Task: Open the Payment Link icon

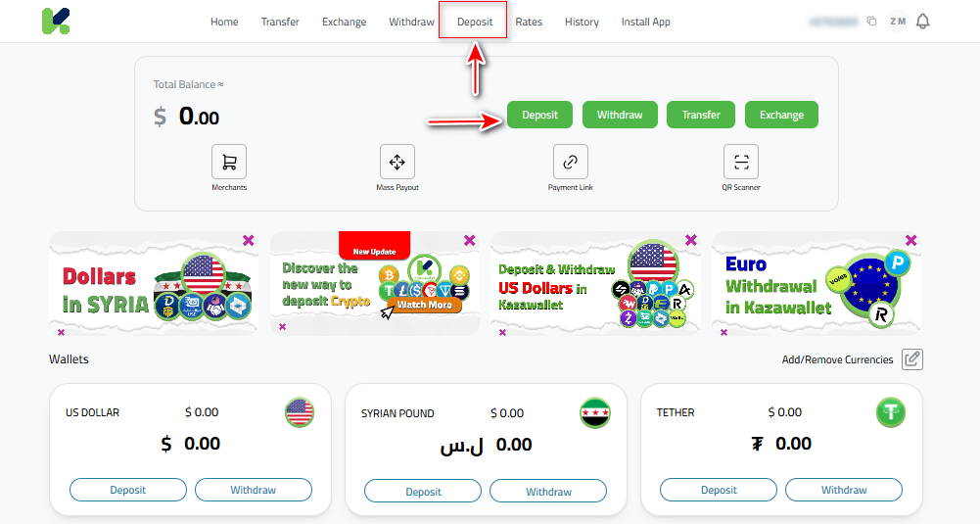Action: pos(570,162)
